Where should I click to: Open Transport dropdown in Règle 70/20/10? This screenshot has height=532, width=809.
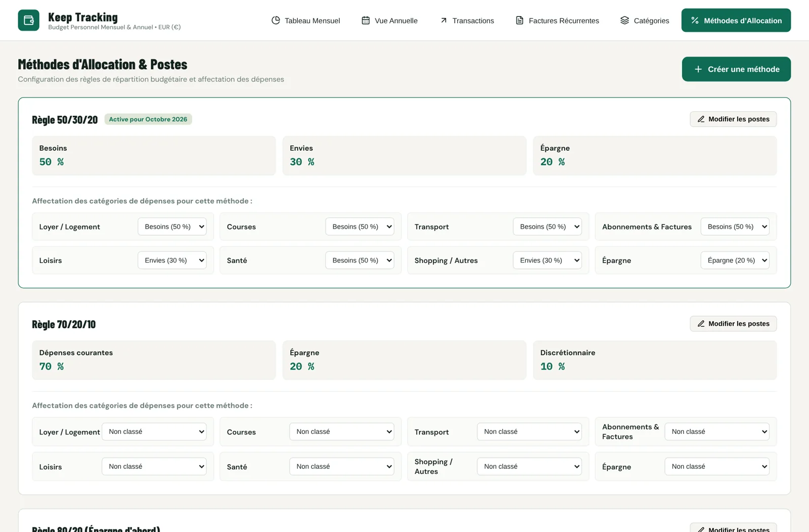tap(529, 432)
